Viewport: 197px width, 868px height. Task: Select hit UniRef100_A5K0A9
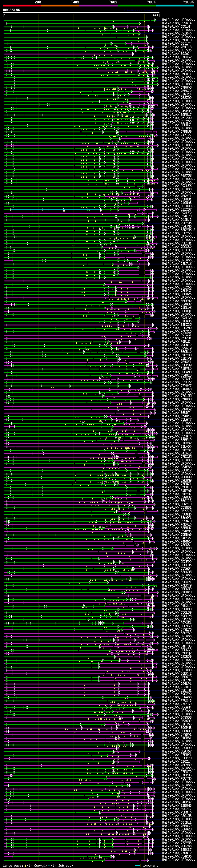(177, 399)
